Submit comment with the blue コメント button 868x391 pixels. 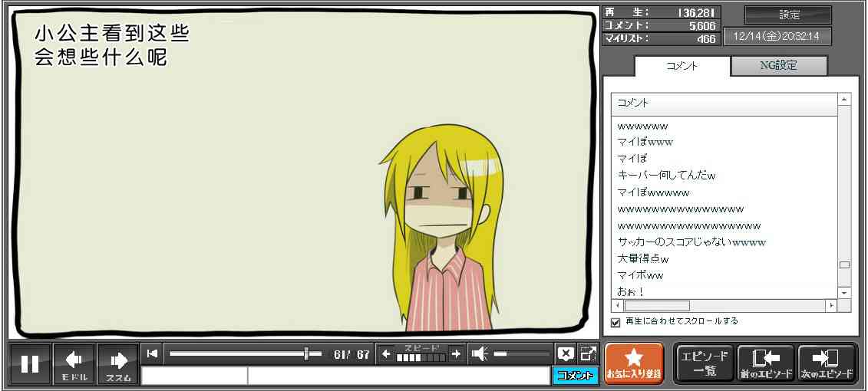(x=575, y=376)
